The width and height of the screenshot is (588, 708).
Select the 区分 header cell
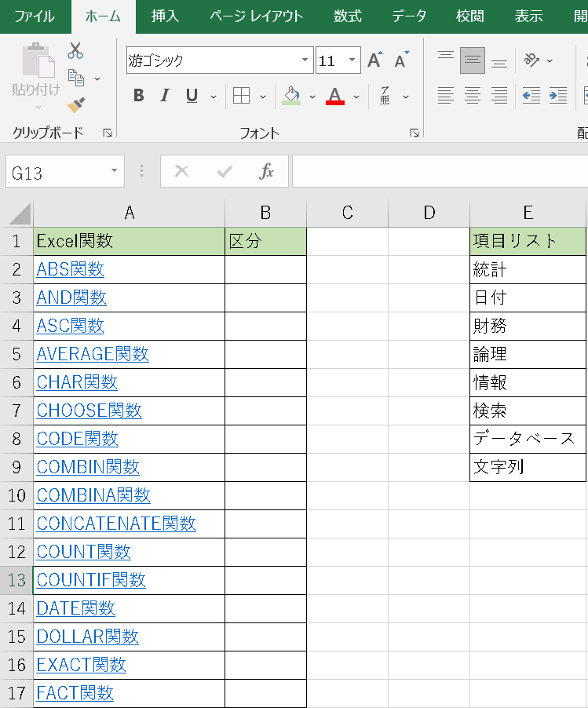click(x=265, y=242)
